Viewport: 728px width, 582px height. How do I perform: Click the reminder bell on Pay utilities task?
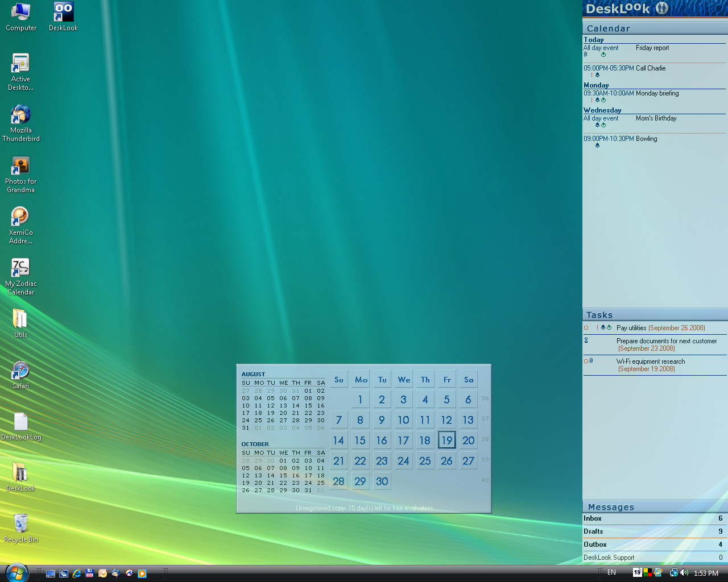(x=603, y=327)
